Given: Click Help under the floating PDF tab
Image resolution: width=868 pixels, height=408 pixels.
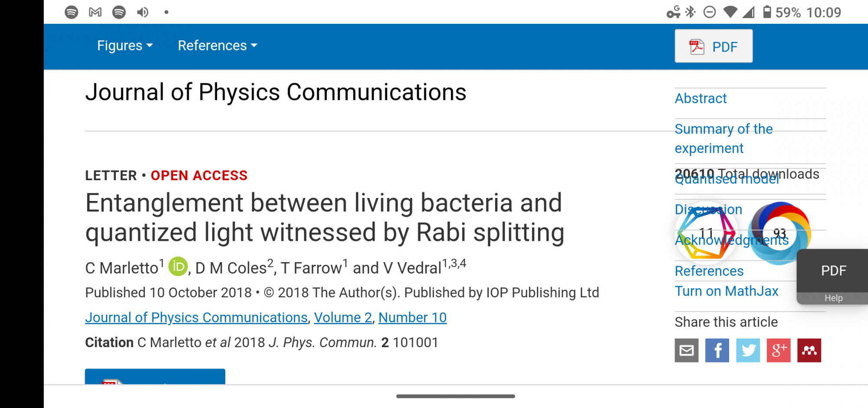Looking at the screenshot, I should point(833,298).
